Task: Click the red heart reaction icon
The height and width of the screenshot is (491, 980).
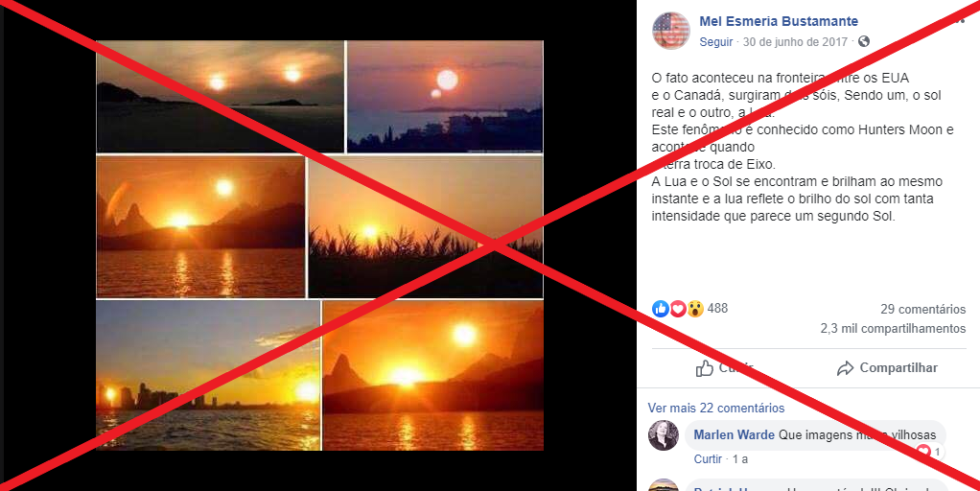Action: point(678,309)
